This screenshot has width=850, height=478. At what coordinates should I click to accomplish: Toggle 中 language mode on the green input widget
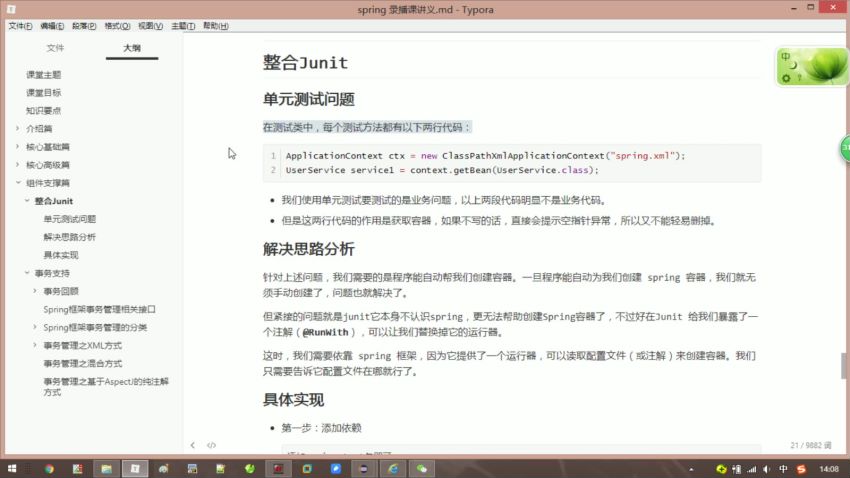pos(786,56)
